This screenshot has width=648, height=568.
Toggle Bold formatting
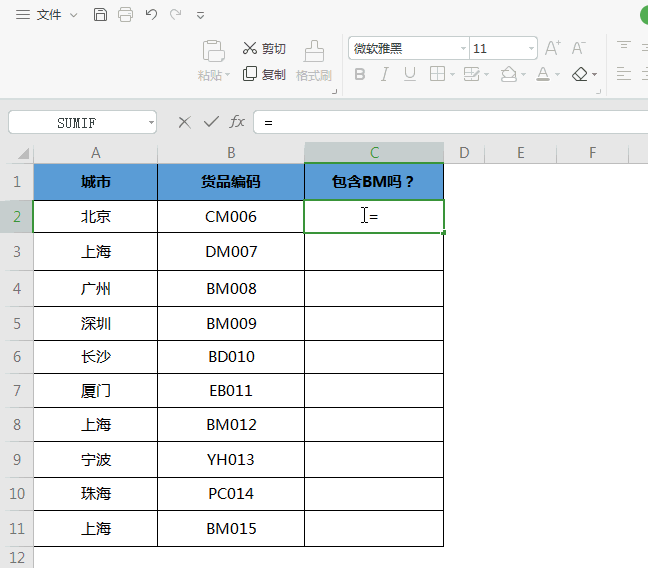pyautogui.click(x=360, y=74)
